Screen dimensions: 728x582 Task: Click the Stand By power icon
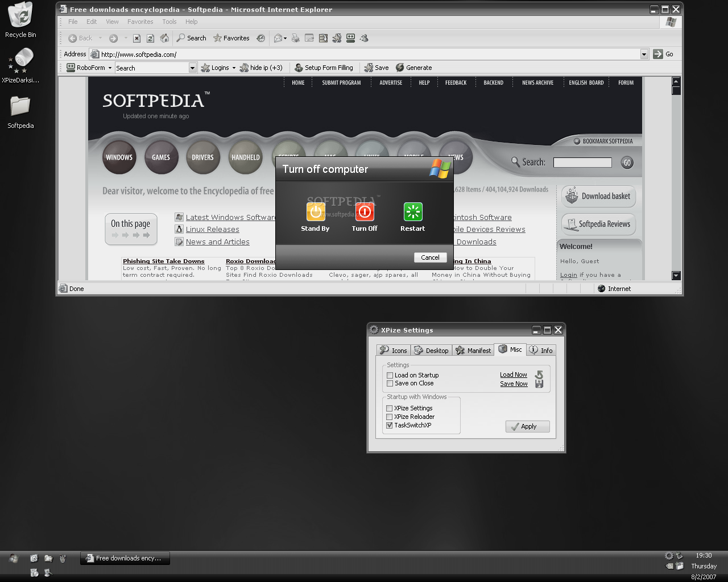pyautogui.click(x=316, y=211)
